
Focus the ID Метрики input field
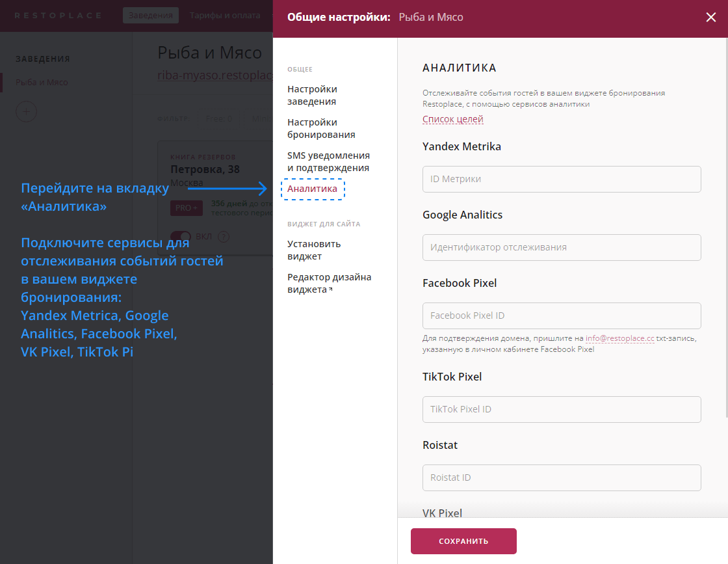click(x=562, y=179)
